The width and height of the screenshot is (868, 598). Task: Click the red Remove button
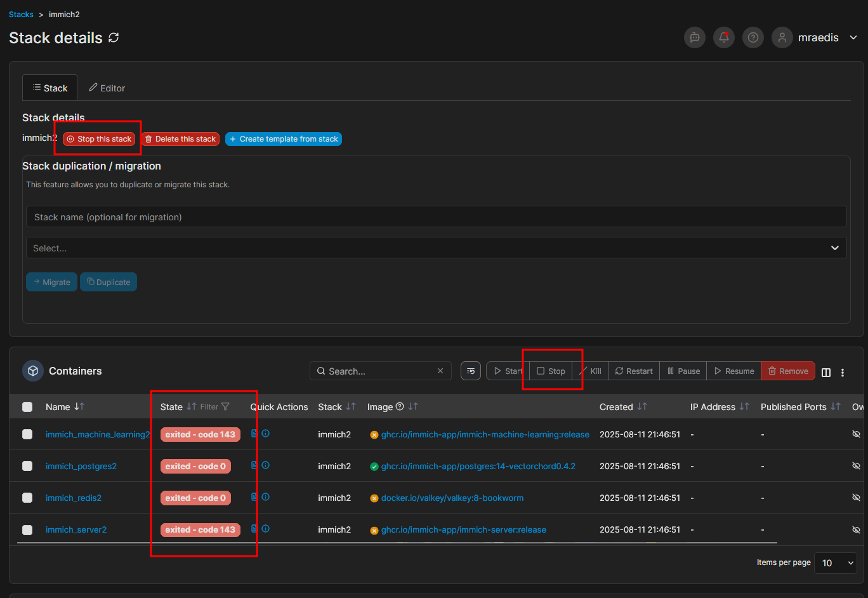(788, 371)
